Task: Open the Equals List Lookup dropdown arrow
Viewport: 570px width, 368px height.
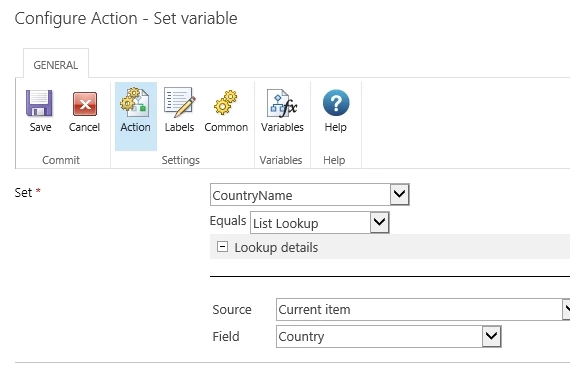Action: 380,222
